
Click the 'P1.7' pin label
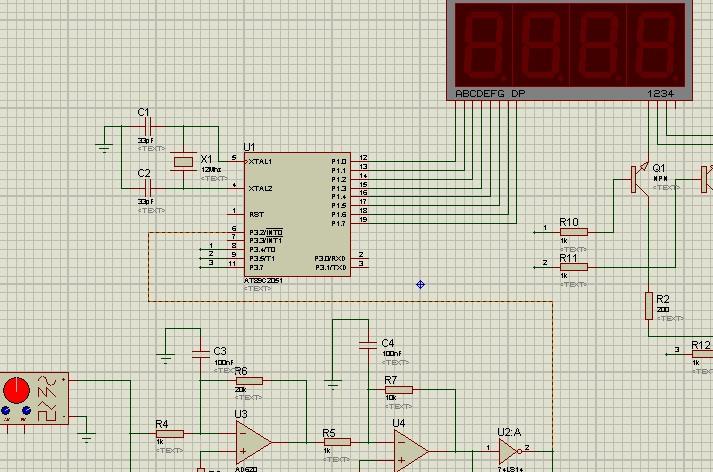tap(339, 223)
